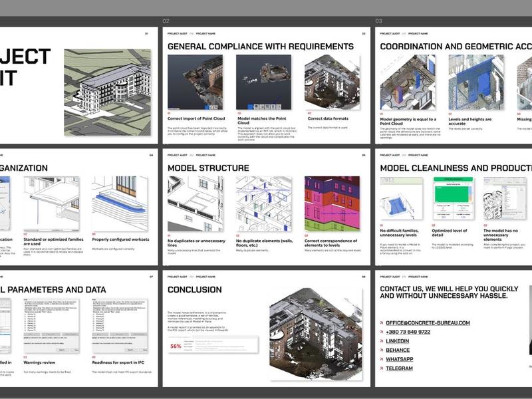This screenshot has width=532, height=399.
Task: Select the Properly configured worksets image
Action: [120, 203]
